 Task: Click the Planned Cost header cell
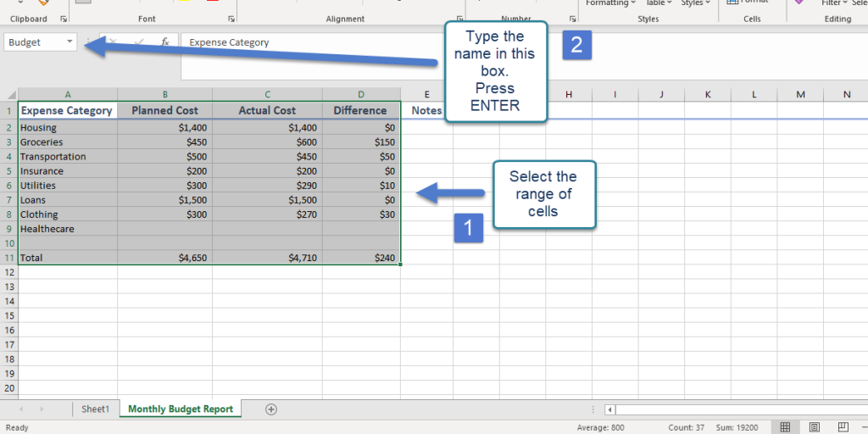165,111
